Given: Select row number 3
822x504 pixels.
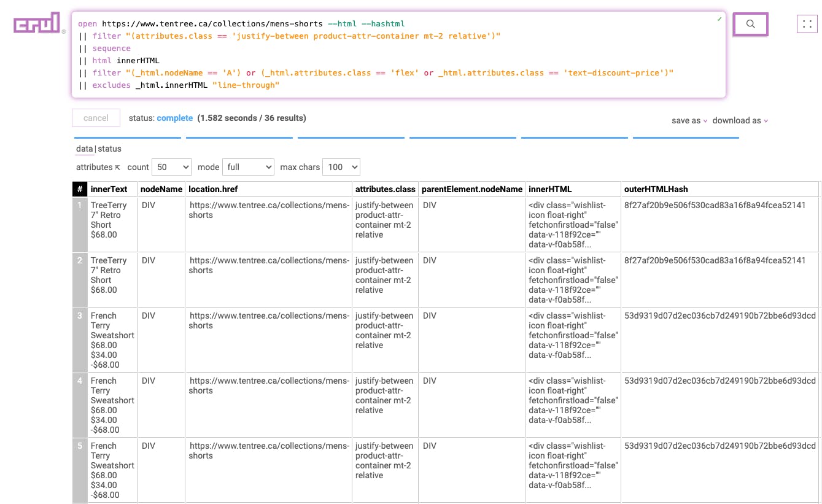Looking at the screenshot, I should [80, 339].
